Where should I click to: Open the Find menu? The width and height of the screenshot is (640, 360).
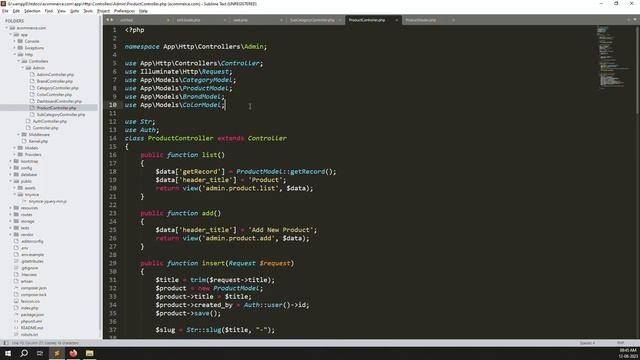pyautogui.click(x=49, y=11)
